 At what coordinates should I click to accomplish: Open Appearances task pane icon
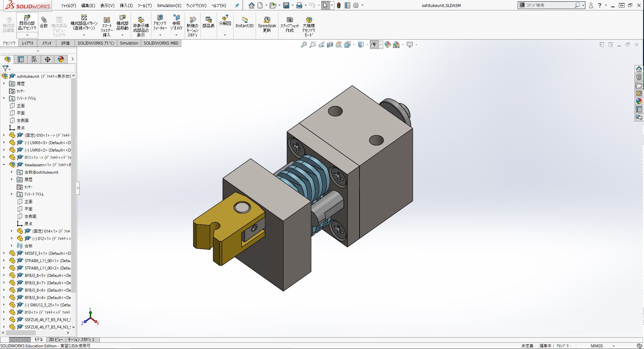pos(639,101)
